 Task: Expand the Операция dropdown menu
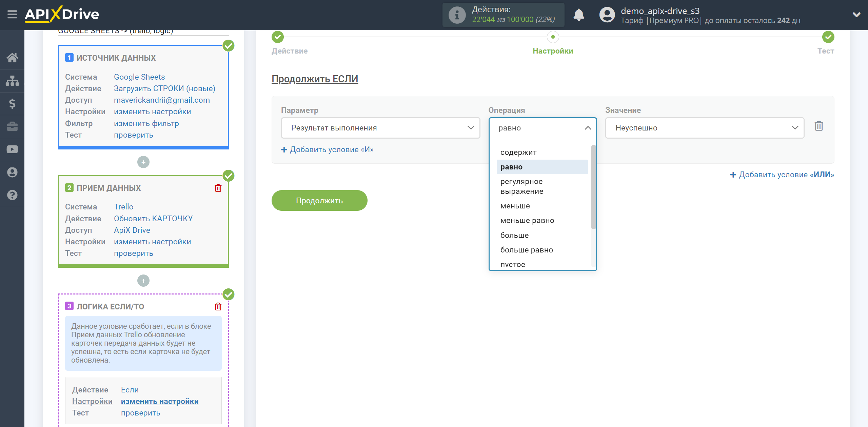(542, 128)
